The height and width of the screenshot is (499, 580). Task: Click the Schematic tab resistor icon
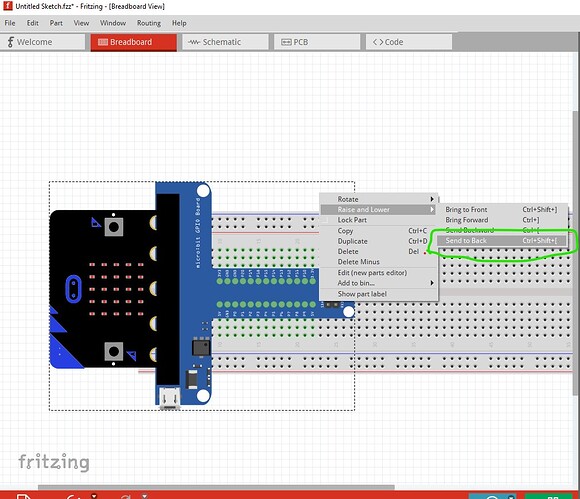[x=194, y=42]
